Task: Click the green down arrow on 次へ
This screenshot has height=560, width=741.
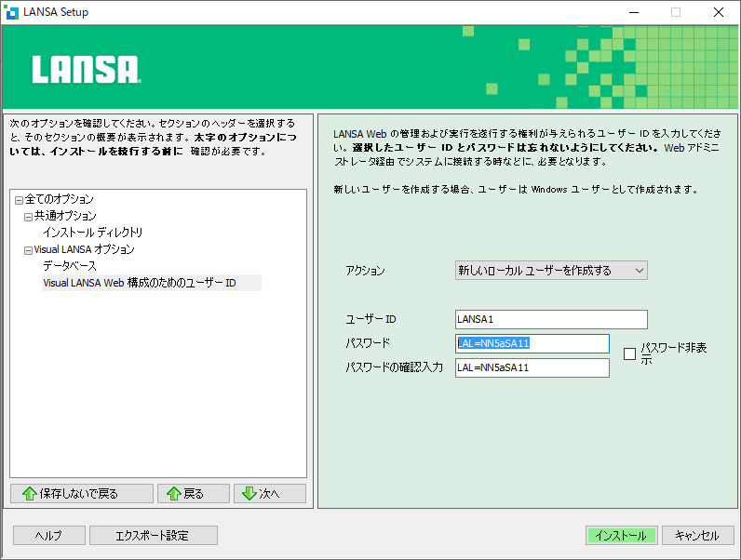Action: (x=249, y=493)
